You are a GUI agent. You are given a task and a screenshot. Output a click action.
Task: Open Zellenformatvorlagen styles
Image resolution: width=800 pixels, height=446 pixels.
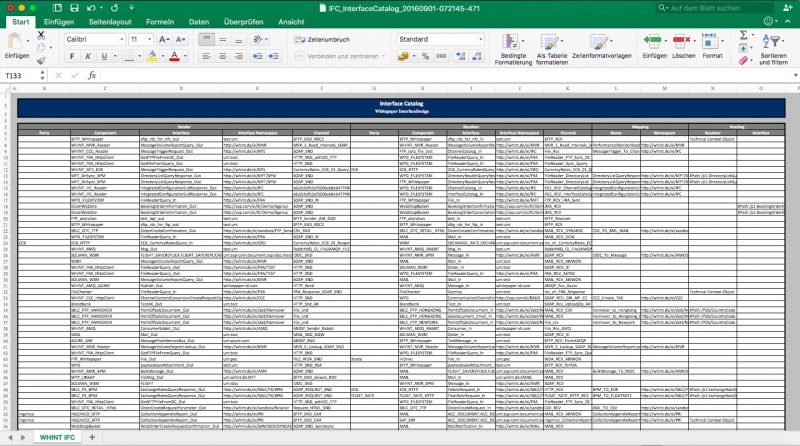602,46
